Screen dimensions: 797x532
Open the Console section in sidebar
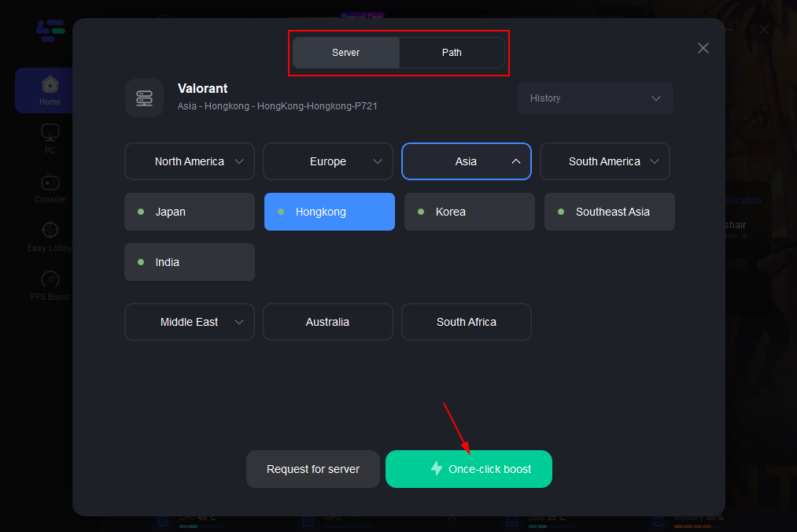coord(50,188)
